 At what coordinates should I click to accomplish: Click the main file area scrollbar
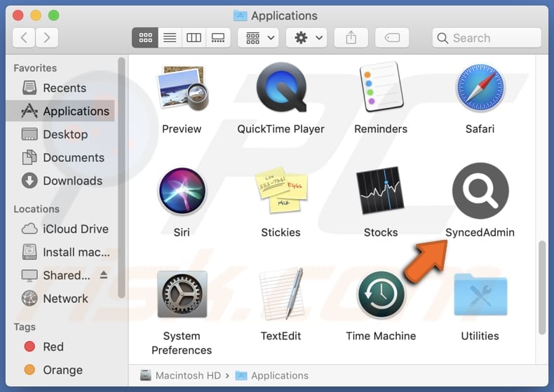coord(541,288)
